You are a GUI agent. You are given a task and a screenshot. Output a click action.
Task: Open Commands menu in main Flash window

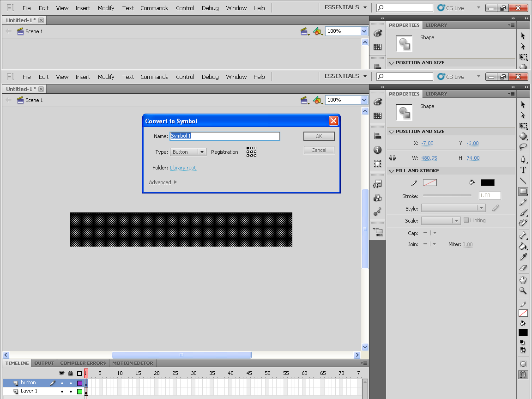click(154, 77)
